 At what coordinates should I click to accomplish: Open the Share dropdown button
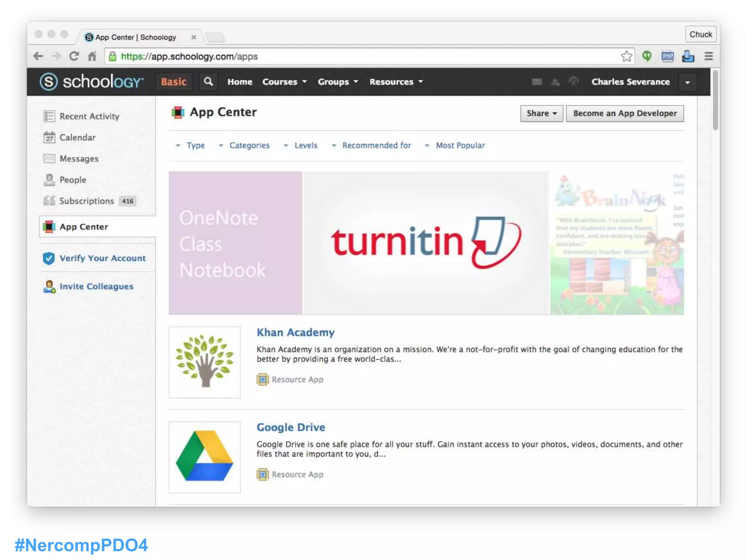[541, 113]
